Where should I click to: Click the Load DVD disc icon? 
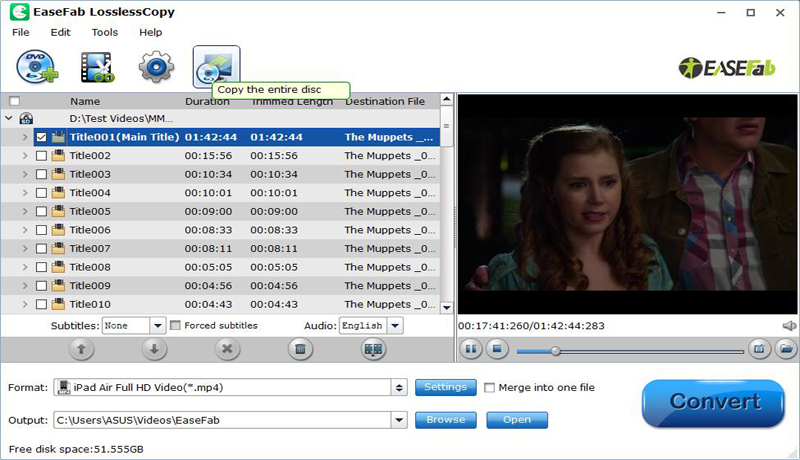tap(37, 67)
